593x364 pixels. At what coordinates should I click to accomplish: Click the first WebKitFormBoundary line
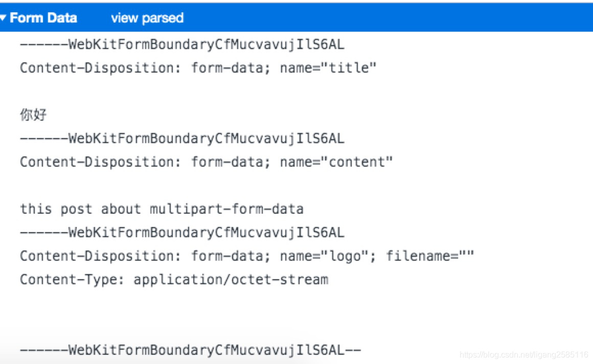181,44
